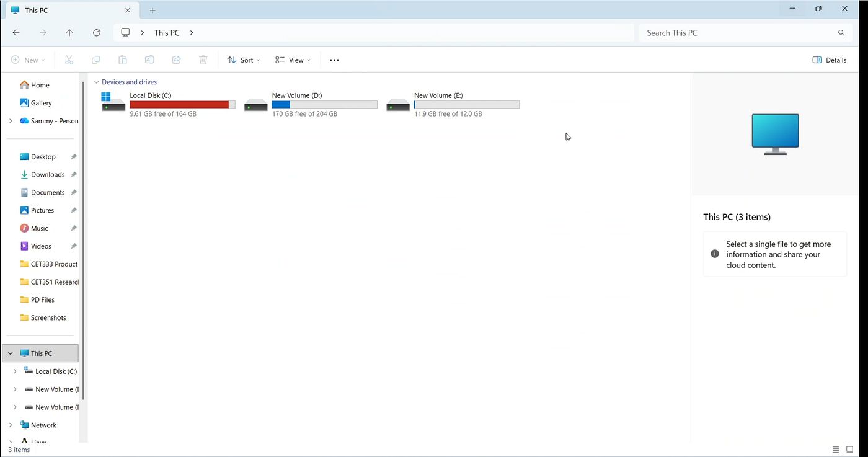Unpin Desktop via its pin icon

click(x=74, y=157)
